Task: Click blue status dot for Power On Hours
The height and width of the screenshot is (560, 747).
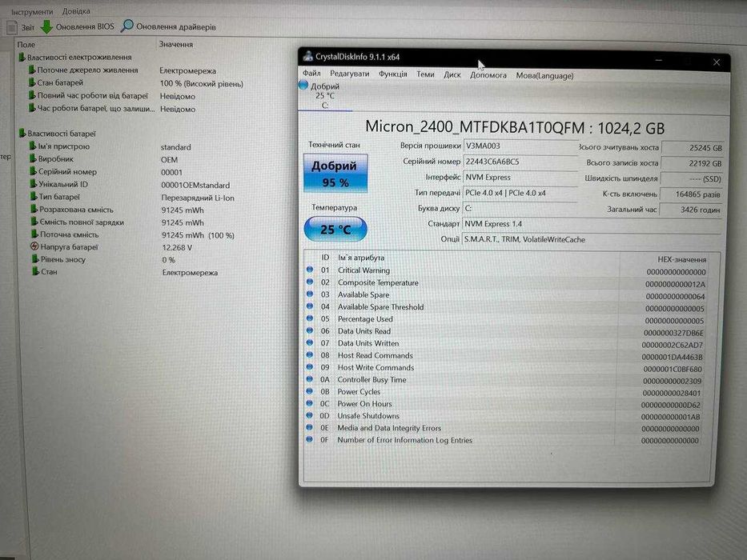Action: pyautogui.click(x=310, y=403)
